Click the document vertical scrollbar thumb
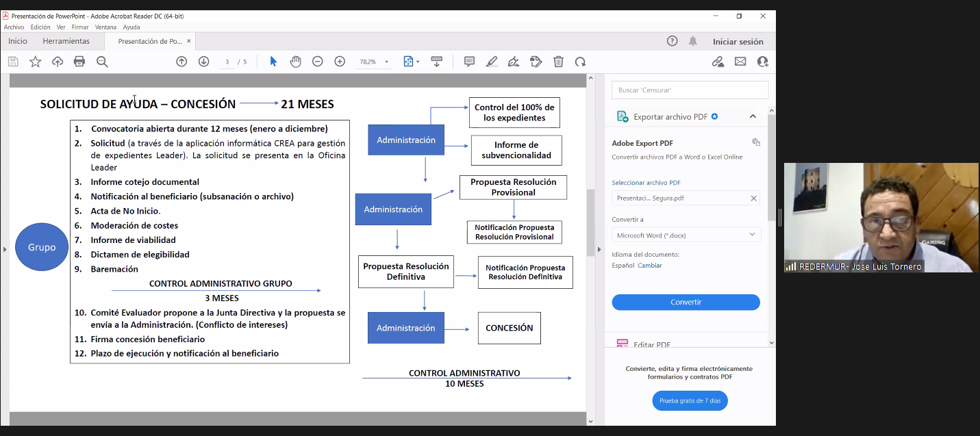The image size is (980, 436). coord(590,222)
